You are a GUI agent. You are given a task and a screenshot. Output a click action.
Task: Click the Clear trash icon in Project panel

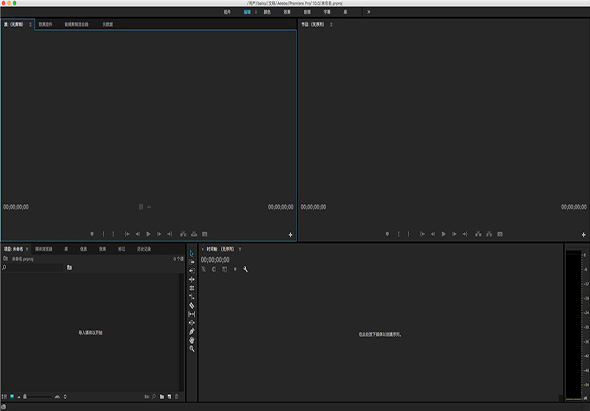point(176,397)
